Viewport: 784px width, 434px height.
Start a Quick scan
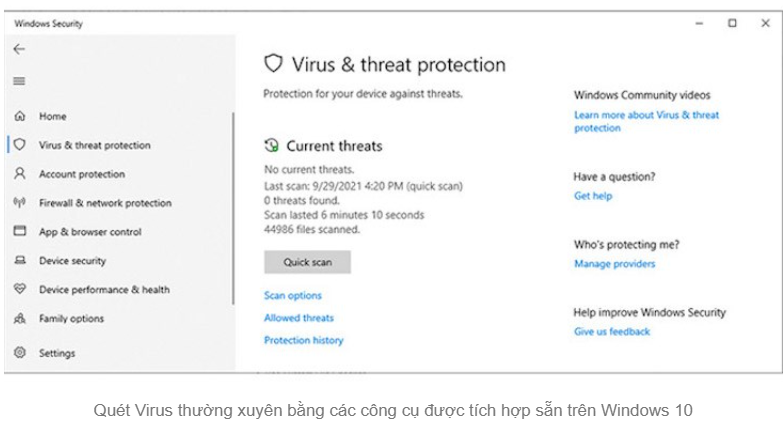tap(307, 262)
